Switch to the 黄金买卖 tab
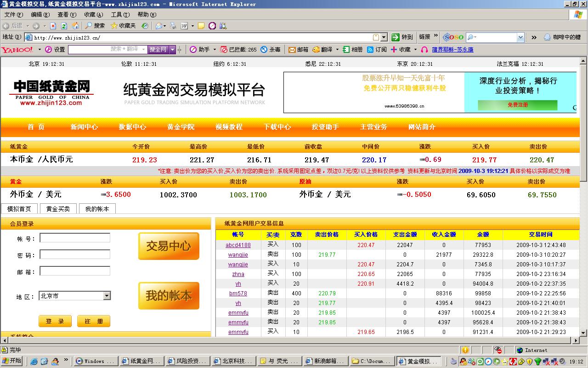 point(58,209)
